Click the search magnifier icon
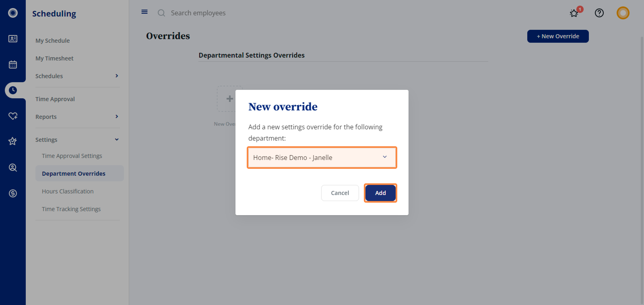This screenshot has width=644, height=305. coord(161,13)
